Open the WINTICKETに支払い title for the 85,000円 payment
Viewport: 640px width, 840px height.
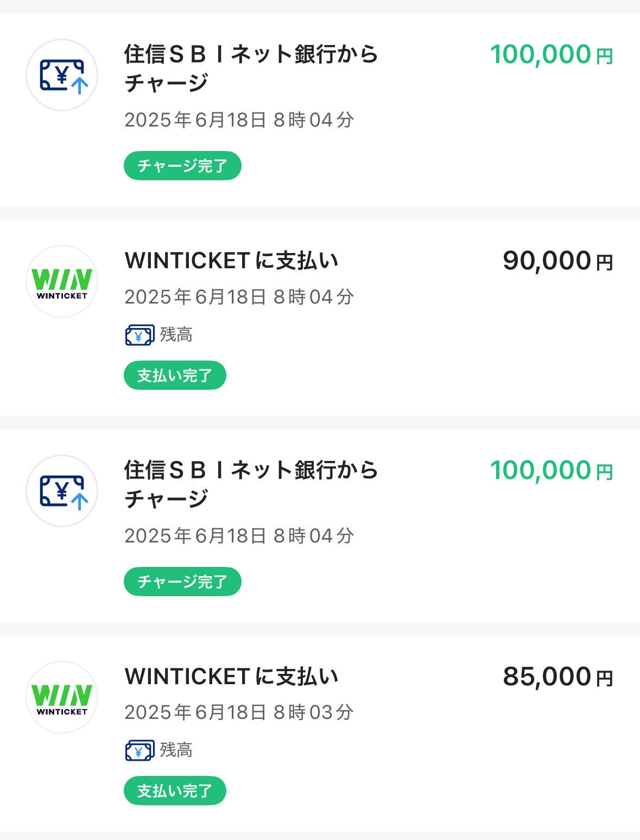pyautogui.click(x=232, y=677)
